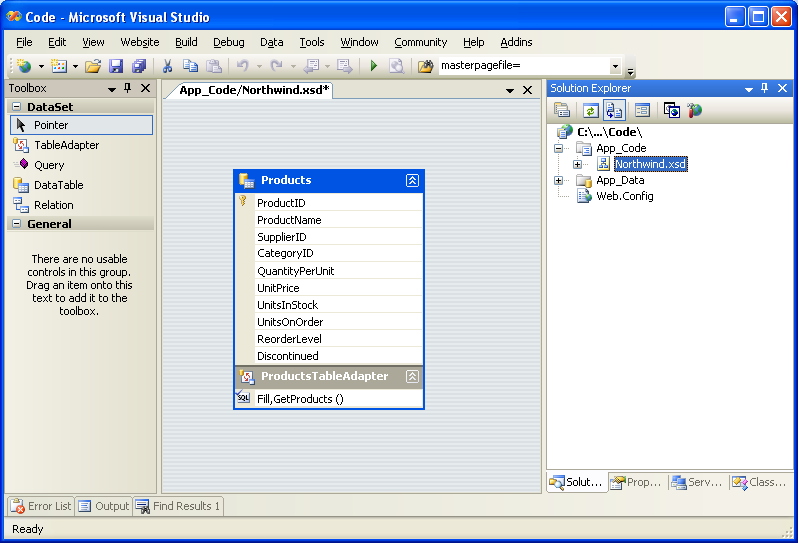Screen dimensions: 798x543
Task: Click the Copy Web Site icon
Action: [671, 111]
